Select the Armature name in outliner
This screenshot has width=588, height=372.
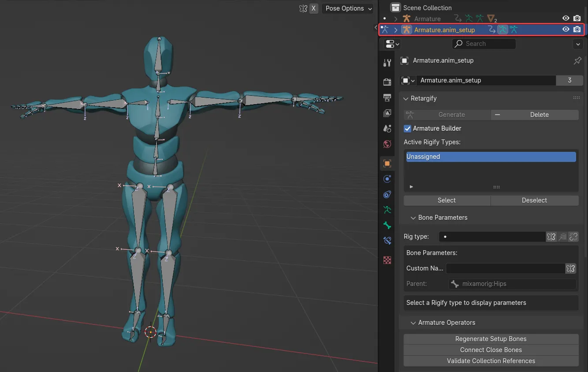tap(427, 19)
